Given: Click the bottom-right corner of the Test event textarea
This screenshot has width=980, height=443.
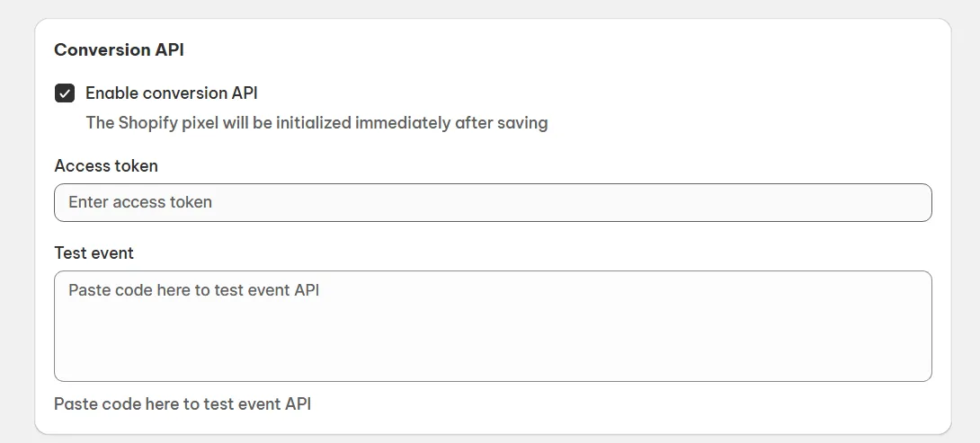Looking at the screenshot, I should pos(923,373).
